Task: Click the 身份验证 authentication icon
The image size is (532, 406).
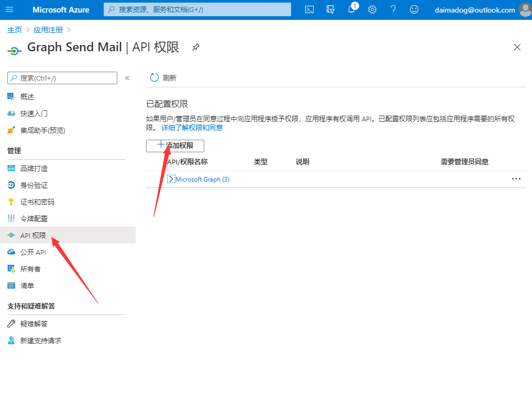Action: [11, 185]
